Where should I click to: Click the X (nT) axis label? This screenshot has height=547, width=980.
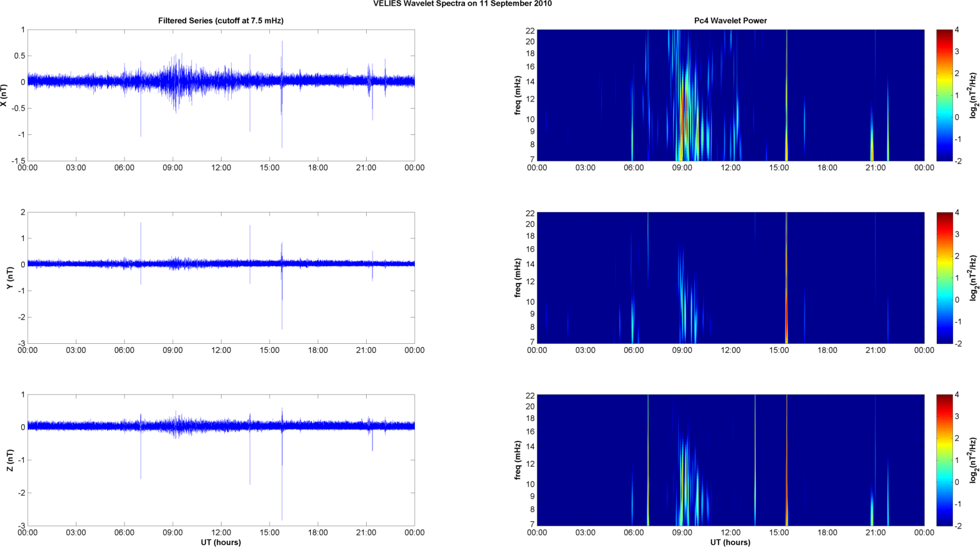(4, 95)
